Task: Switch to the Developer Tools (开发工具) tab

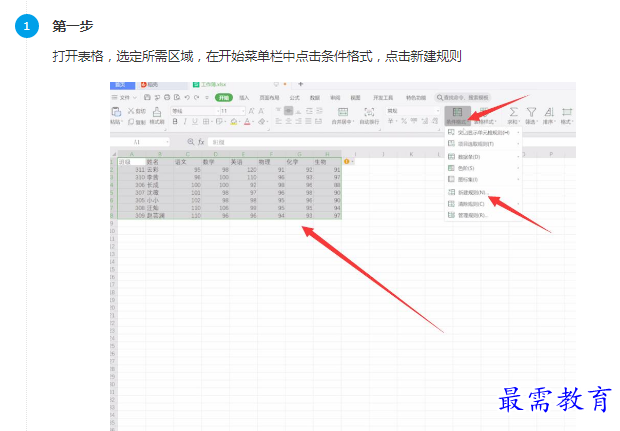Action: tap(383, 98)
